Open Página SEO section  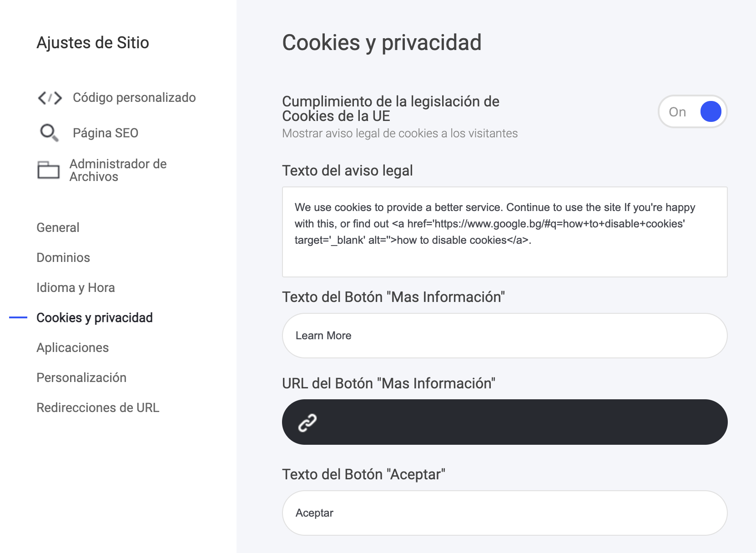click(x=106, y=133)
